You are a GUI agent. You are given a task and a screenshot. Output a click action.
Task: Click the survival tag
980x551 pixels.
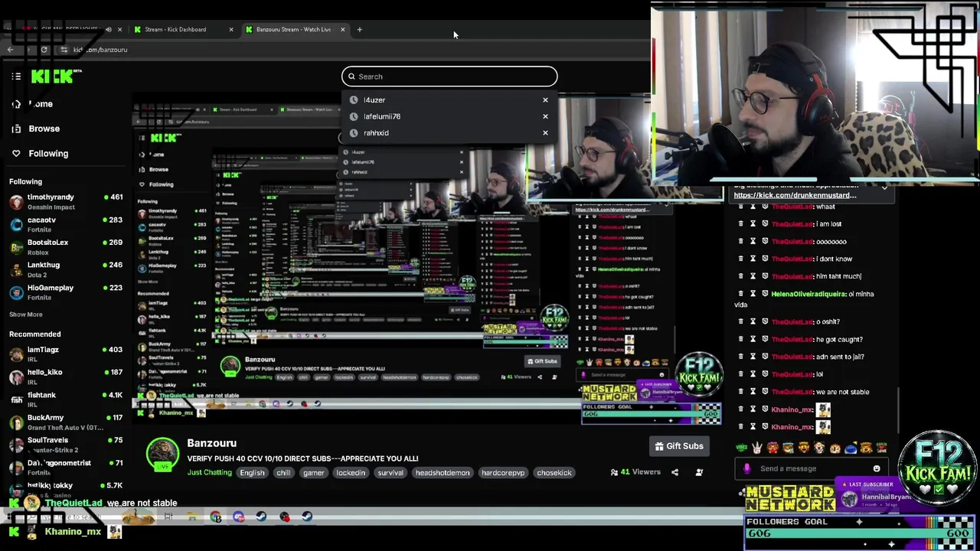click(x=390, y=472)
